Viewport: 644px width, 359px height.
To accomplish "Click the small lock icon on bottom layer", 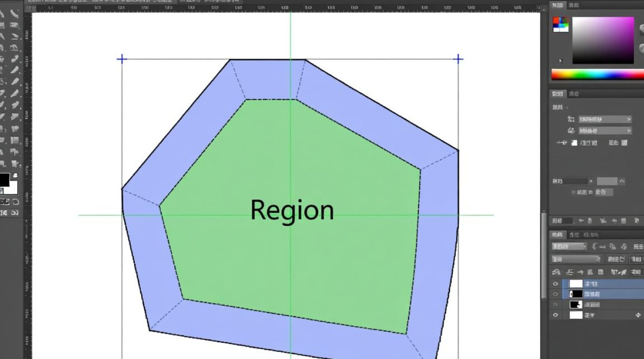I will 638,315.
